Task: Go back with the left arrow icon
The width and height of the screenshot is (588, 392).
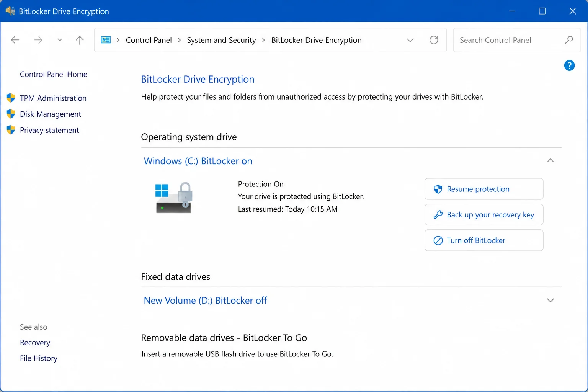Action: (15, 40)
